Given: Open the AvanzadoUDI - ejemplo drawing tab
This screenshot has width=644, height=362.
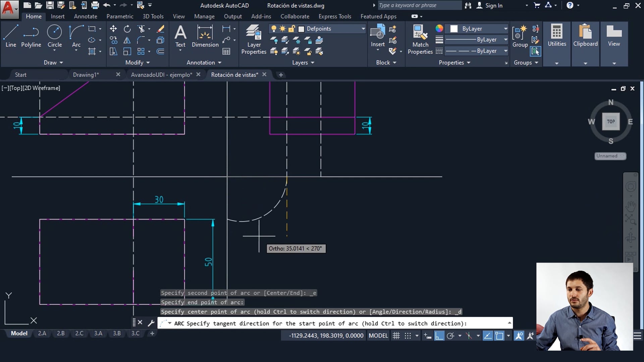Looking at the screenshot, I should click(x=161, y=74).
